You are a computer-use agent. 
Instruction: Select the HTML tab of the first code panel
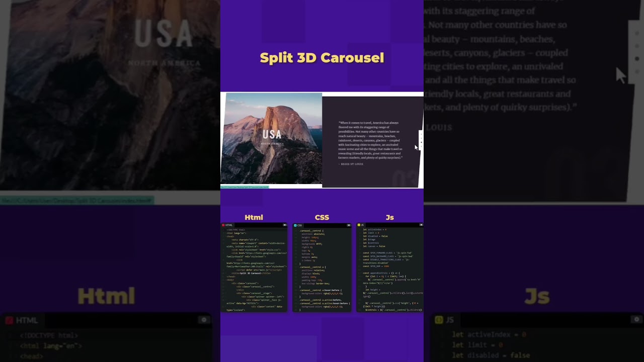pos(227,225)
